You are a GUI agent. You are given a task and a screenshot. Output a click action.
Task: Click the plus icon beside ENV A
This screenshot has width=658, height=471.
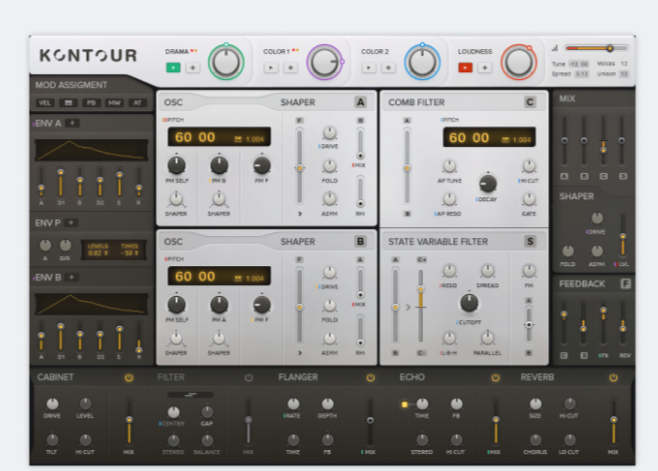[73, 123]
